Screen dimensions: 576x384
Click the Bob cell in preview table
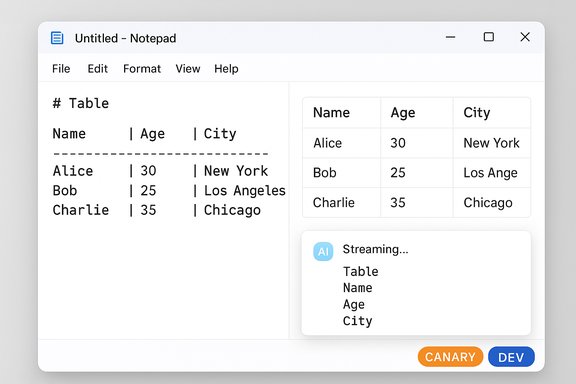tap(342, 173)
